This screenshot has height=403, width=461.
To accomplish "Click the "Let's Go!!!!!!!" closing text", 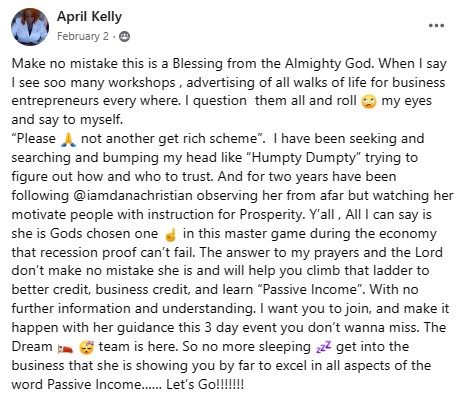I will 205,385.
